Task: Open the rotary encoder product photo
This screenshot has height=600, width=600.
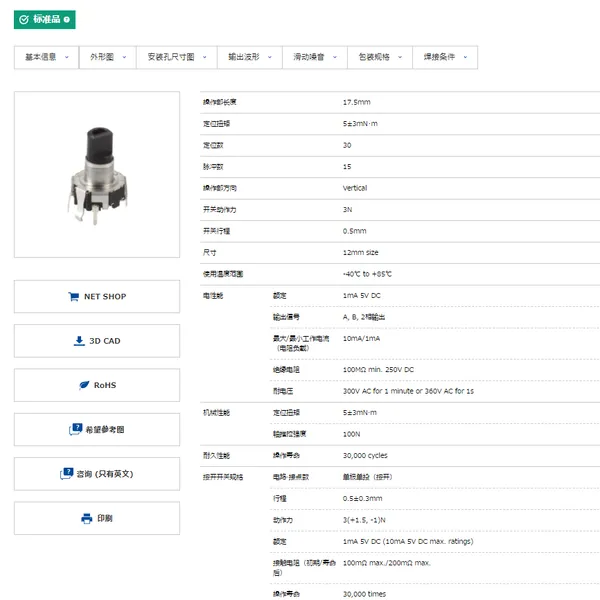Action: coord(97,174)
